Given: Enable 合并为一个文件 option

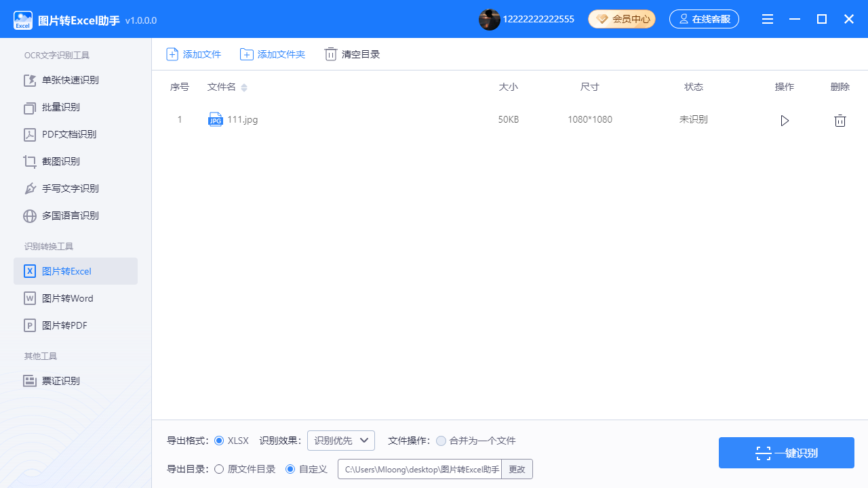Looking at the screenshot, I should tap(441, 441).
